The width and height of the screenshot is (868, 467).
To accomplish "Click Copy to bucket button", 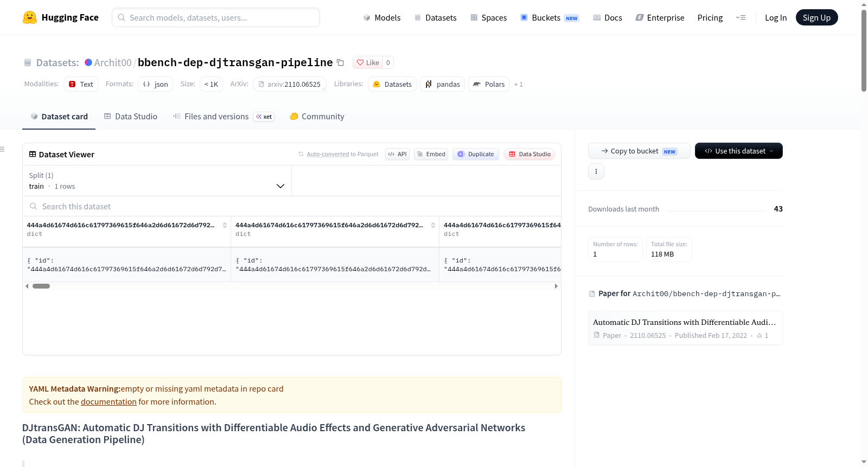I will (x=639, y=151).
